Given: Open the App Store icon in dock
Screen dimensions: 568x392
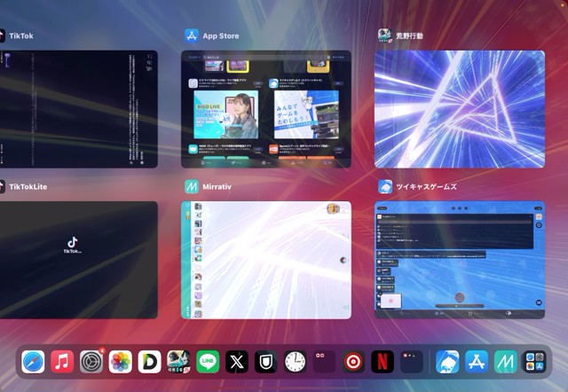Looking at the screenshot, I should coord(477,362).
